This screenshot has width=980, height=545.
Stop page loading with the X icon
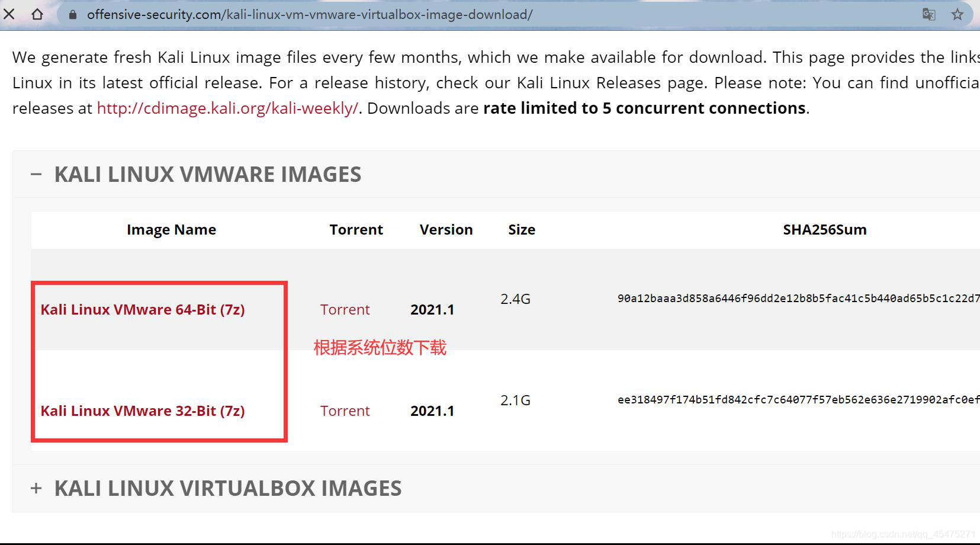pyautogui.click(x=9, y=14)
